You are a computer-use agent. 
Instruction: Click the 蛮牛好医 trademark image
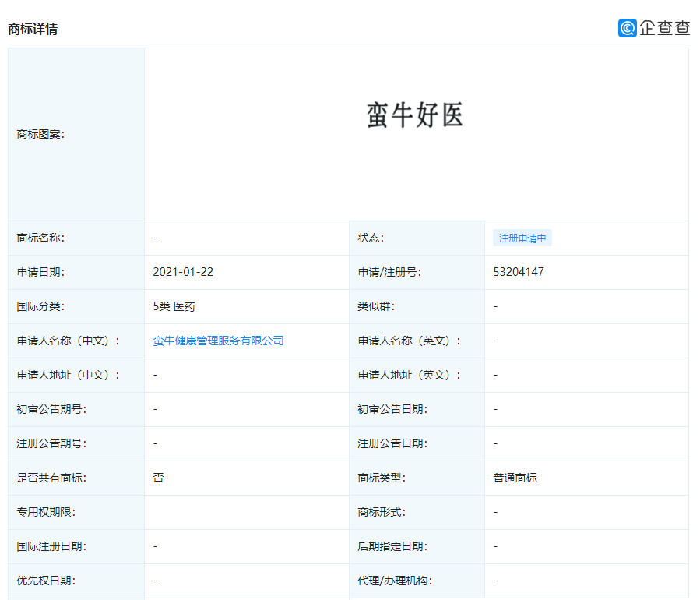pos(415,115)
